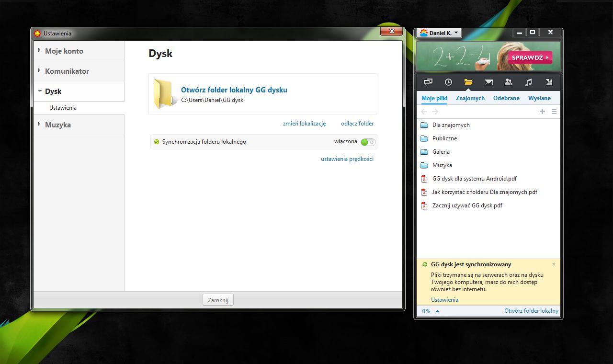Switch to the Wysłane tab

[539, 98]
